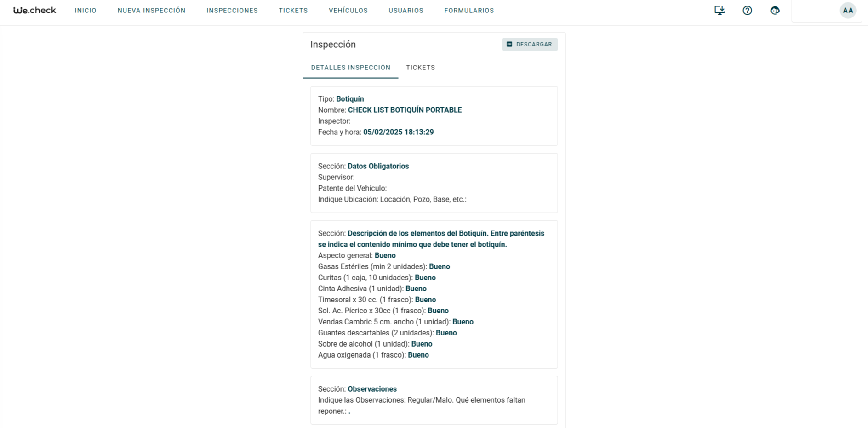Navigate to VEHÍCULOS

click(x=348, y=11)
